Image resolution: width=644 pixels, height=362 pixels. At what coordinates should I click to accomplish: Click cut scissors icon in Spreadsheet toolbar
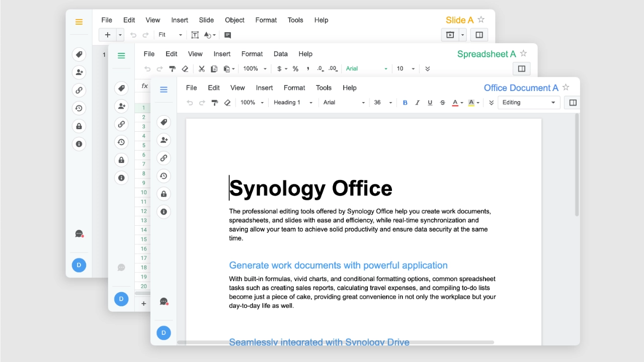201,69
